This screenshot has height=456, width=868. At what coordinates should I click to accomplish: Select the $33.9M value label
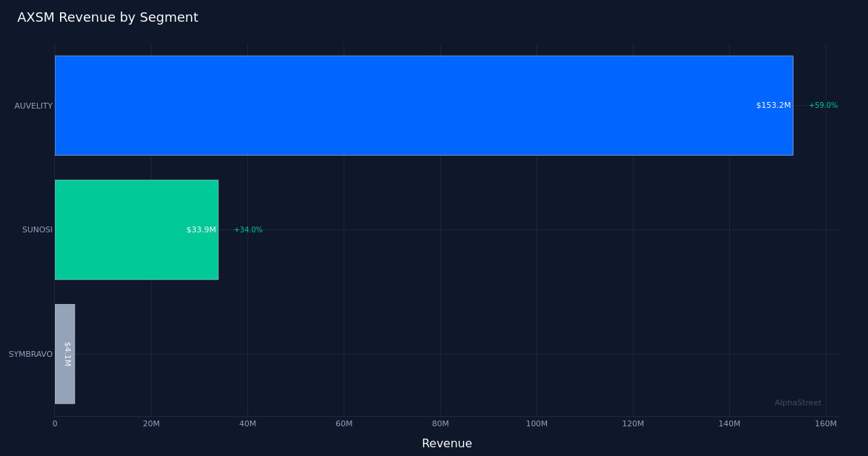tap(201, 230)
